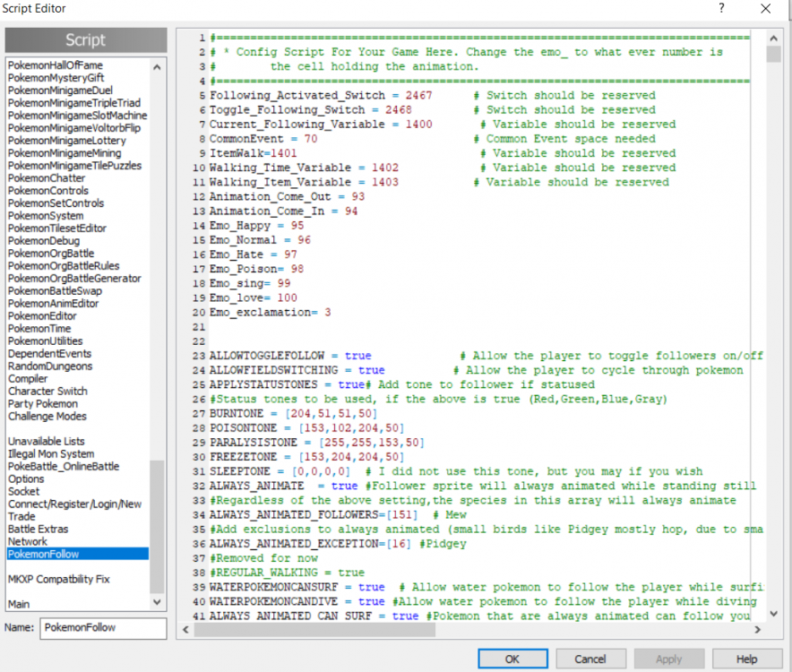Click code line 5 Following_Activated_Switch
792x672 pixels.
coord(321,96)
